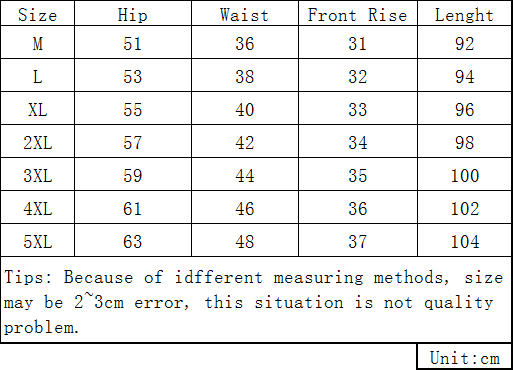Image resolution: width=513 pixels, height=370 pixels.
Task: Select length value 94 in L row
Action: tap(464, 76)
